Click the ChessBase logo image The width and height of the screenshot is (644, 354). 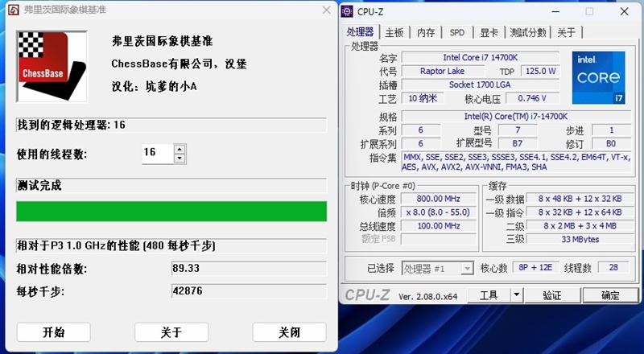pos(52,67)
